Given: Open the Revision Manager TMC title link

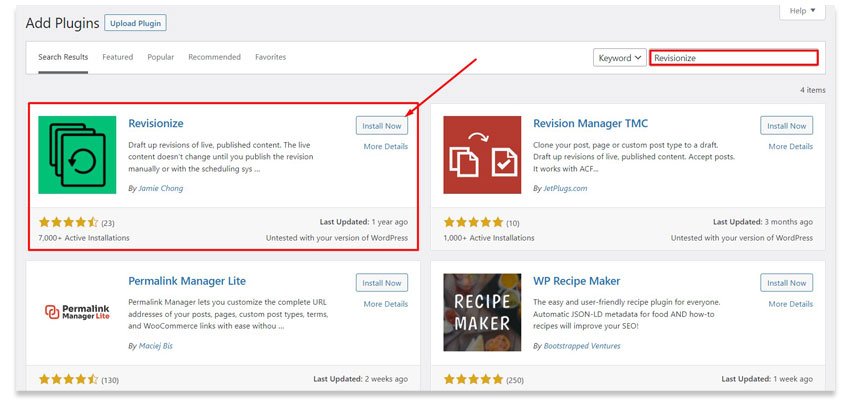Looking at the screenshot, I should tap(590, 124).
